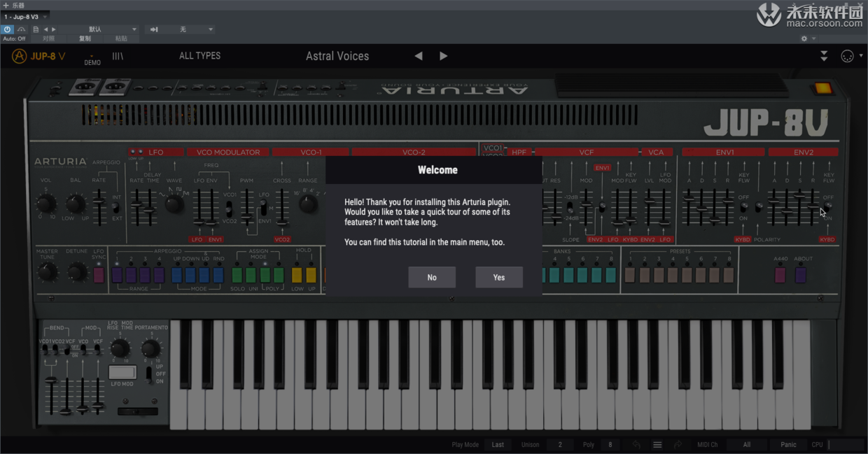Click the LFO wave selector knob

point(174,204)
